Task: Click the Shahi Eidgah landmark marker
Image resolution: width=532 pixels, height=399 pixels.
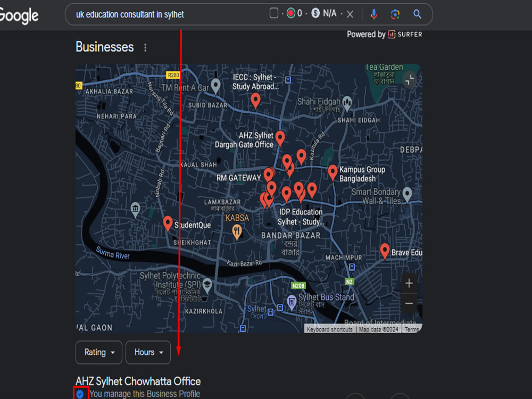Action: coord(347,103)
